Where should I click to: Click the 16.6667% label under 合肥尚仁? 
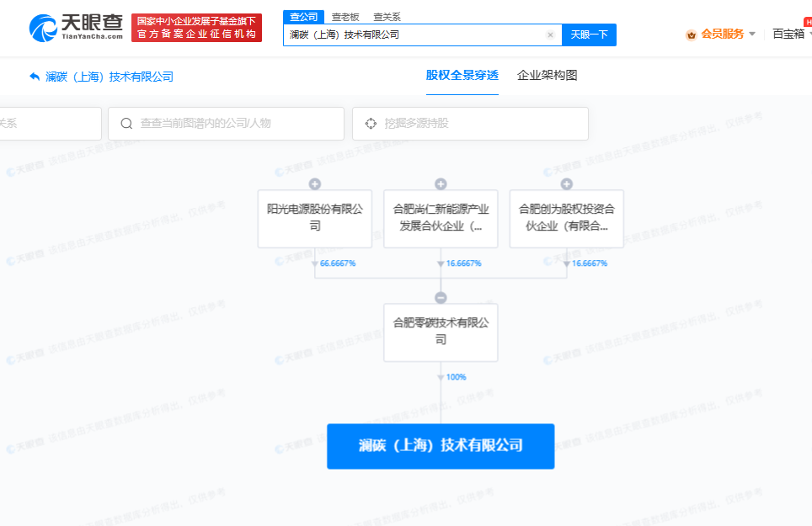point(463,263)
